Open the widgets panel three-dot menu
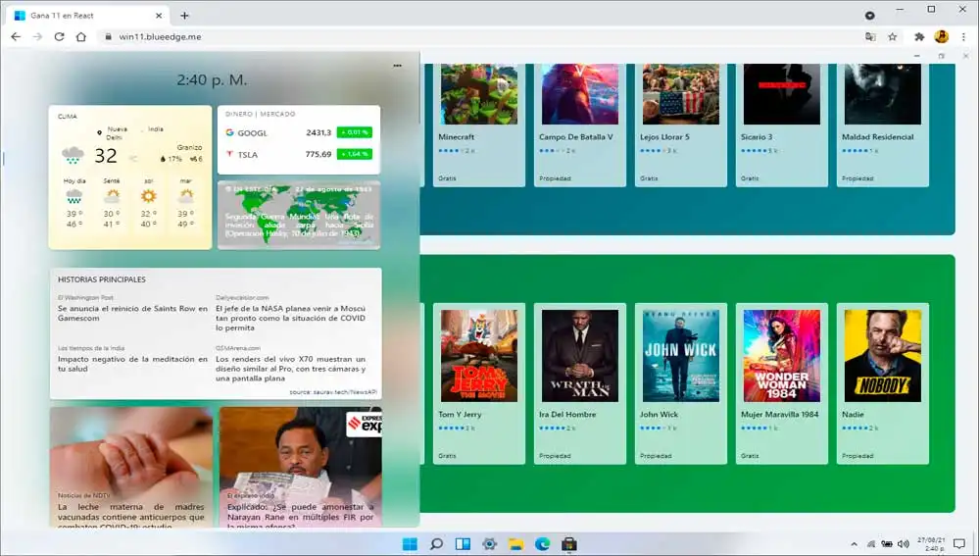Viewport: 980px width, 556px height. [397, 66]
